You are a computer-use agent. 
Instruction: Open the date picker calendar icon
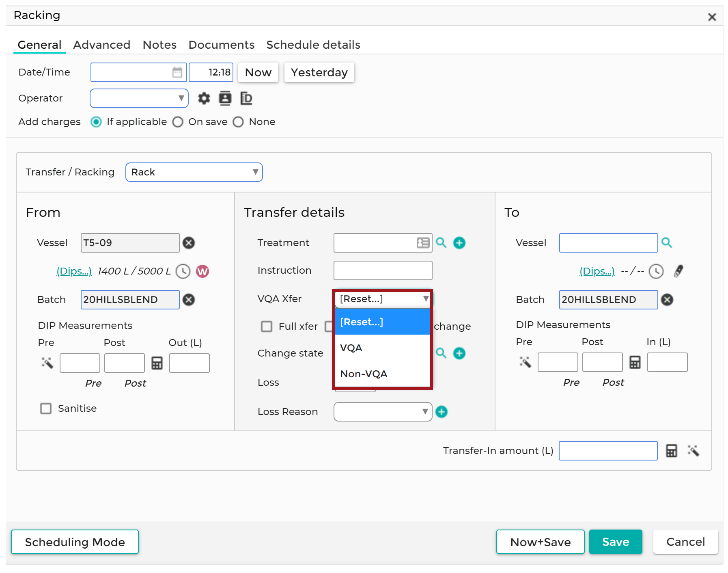click(x=177, y=72)
